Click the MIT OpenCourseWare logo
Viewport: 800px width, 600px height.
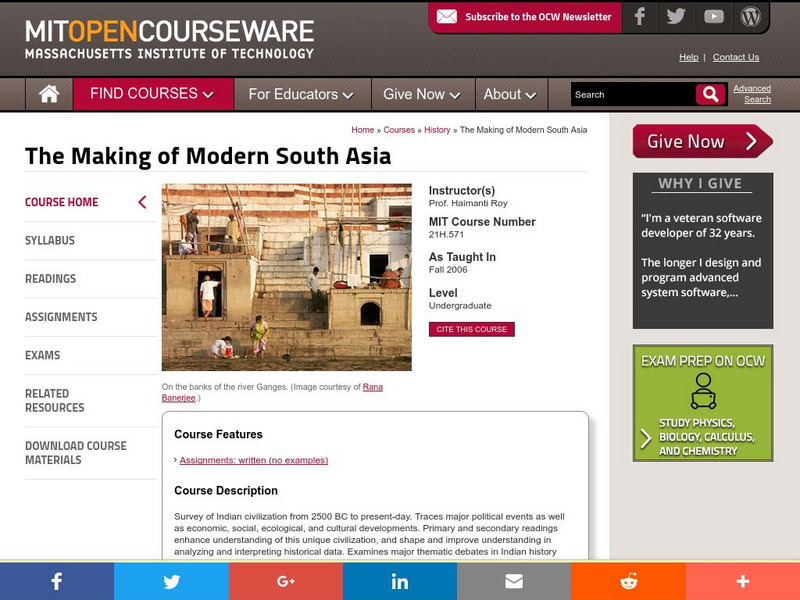coord(169,39)
